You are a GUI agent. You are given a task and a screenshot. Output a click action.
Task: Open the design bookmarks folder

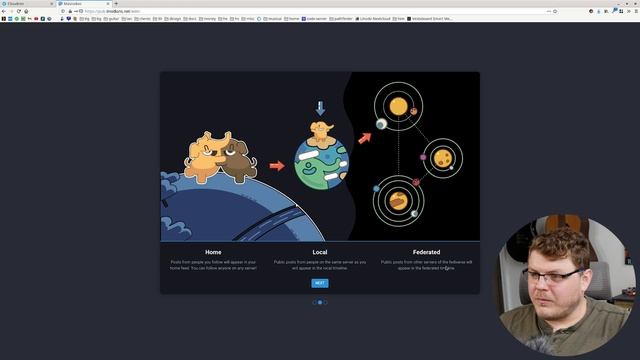(173, 19)
